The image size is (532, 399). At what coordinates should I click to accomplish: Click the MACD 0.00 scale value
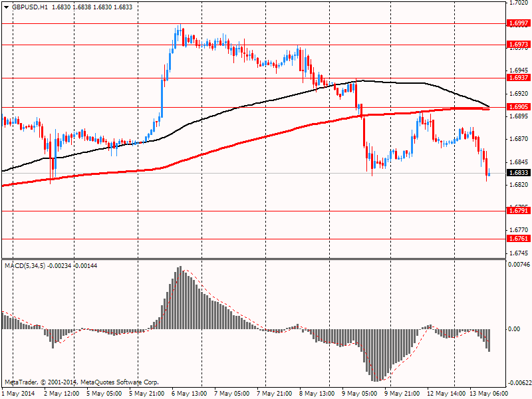pyautogui.click(x=514, y=329)
